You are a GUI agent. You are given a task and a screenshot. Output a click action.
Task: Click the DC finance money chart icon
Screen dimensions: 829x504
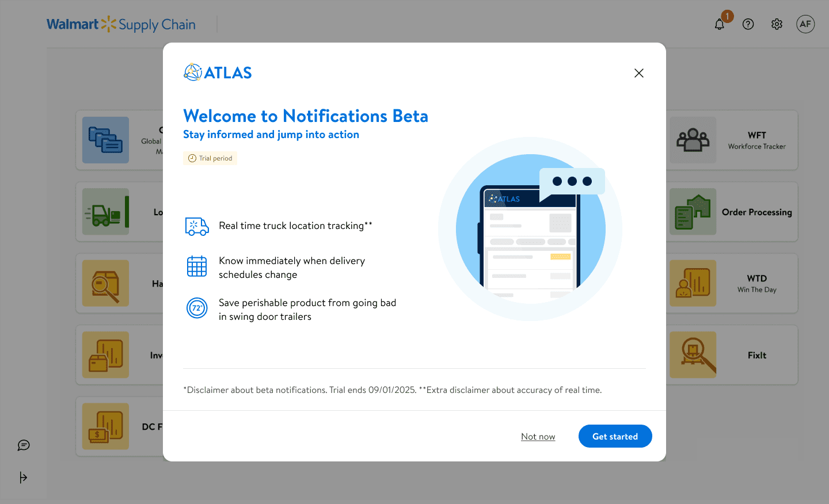point(105,426)
